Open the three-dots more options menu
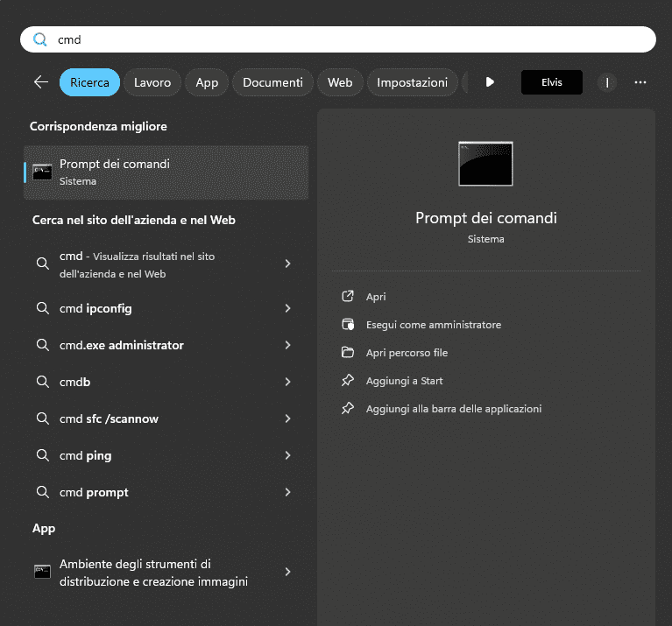The height and width of the screenshot is (626, 672). [640, 82]
